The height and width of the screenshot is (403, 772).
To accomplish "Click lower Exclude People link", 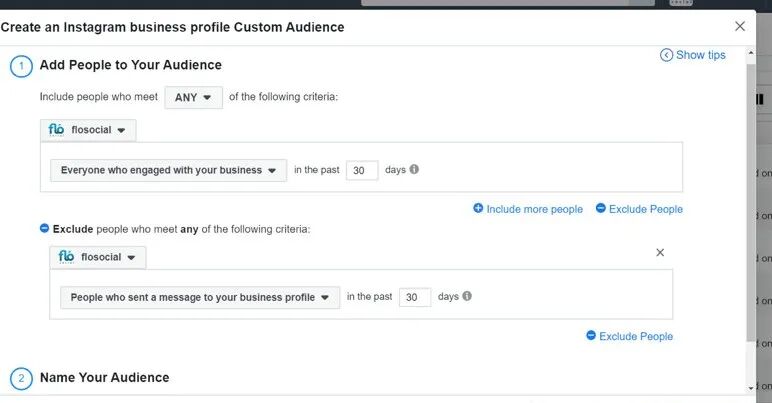I will click(x=636, y=336).
